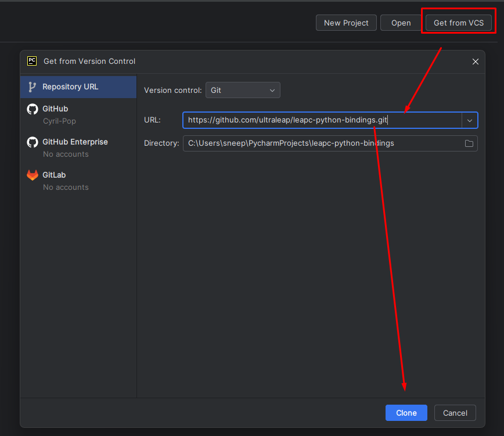This screenshot has width=504, height=436.
Task: Click the GitLab fox logo icon
Action: point(33,175)
